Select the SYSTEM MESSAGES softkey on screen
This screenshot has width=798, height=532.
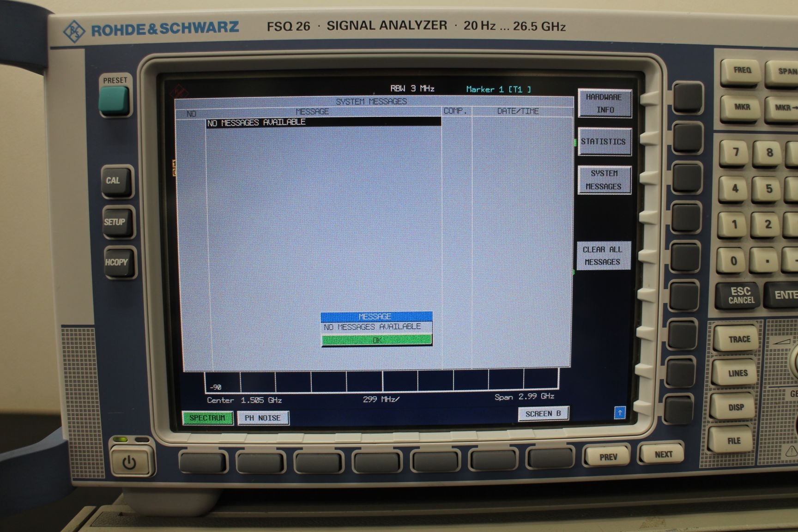point(604,180)
